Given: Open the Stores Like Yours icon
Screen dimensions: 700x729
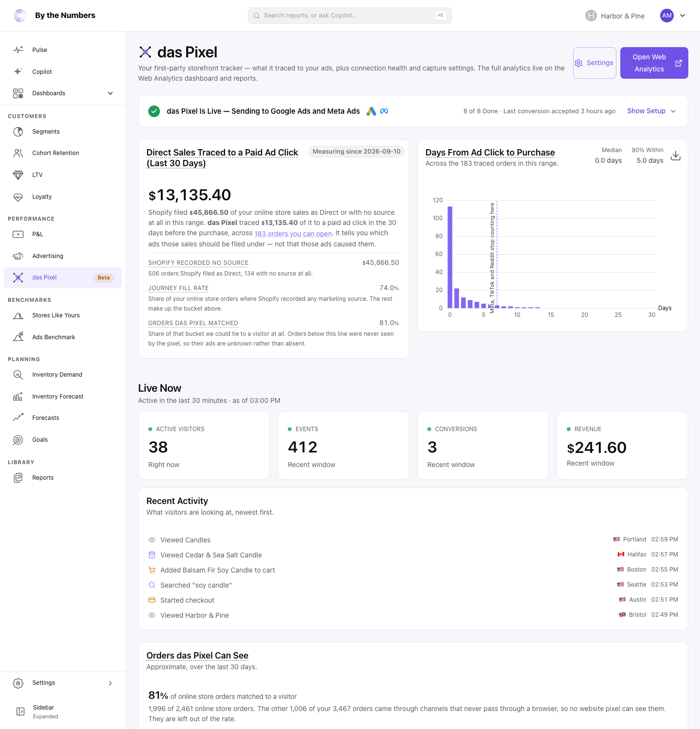Looking at the screenshot, I should (18, 315).
